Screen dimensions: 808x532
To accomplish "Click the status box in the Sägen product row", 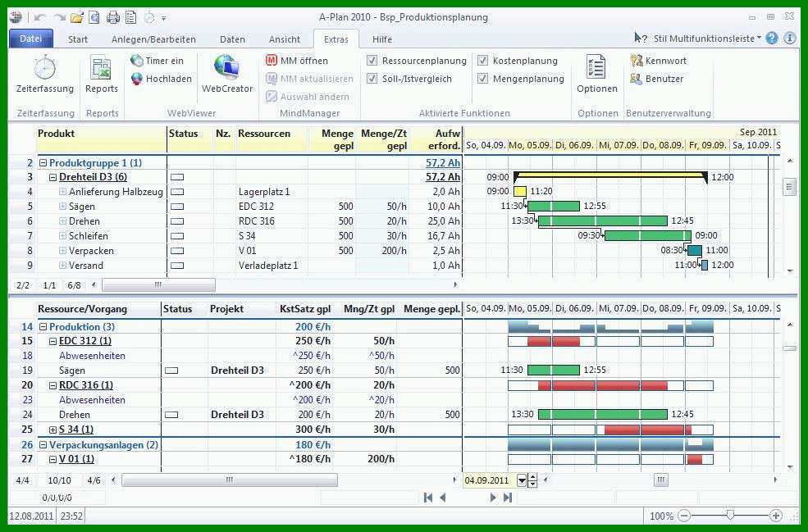I will (176, 207).
